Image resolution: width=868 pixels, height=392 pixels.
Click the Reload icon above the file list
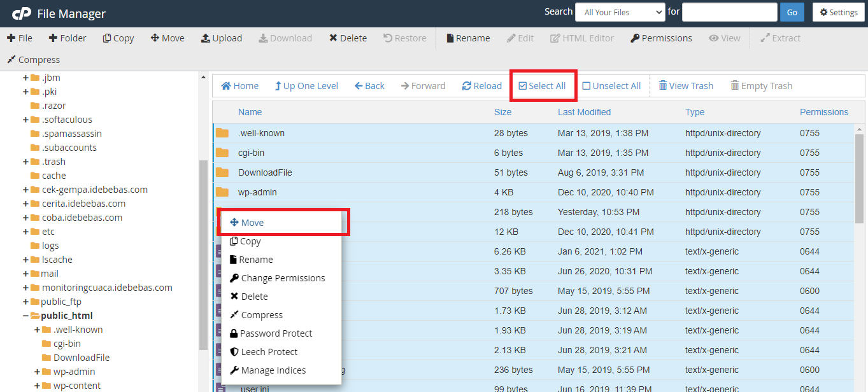[481, 85]
